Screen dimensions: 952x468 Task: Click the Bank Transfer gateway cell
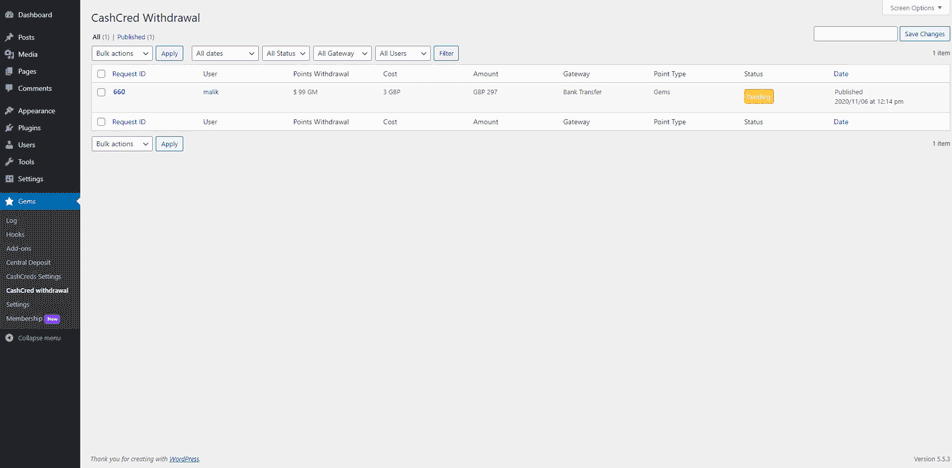[583, 92]
